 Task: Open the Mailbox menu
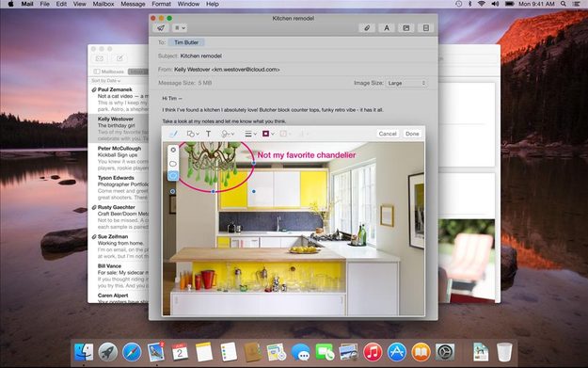(103, 4)
